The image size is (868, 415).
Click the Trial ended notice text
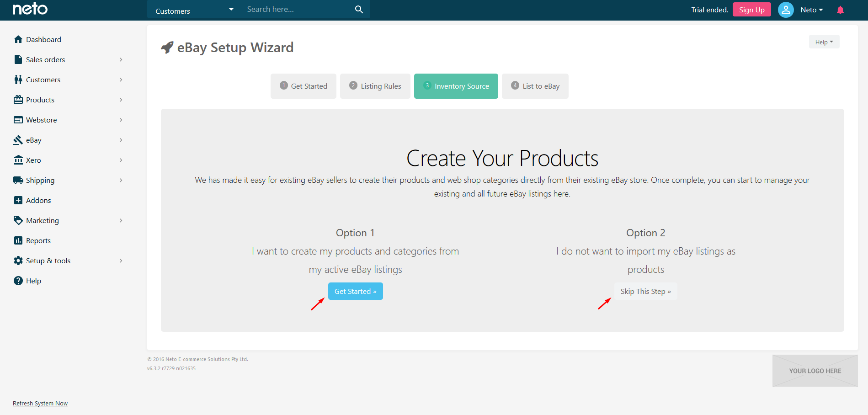pyautogui.click(x=710, y=10)
